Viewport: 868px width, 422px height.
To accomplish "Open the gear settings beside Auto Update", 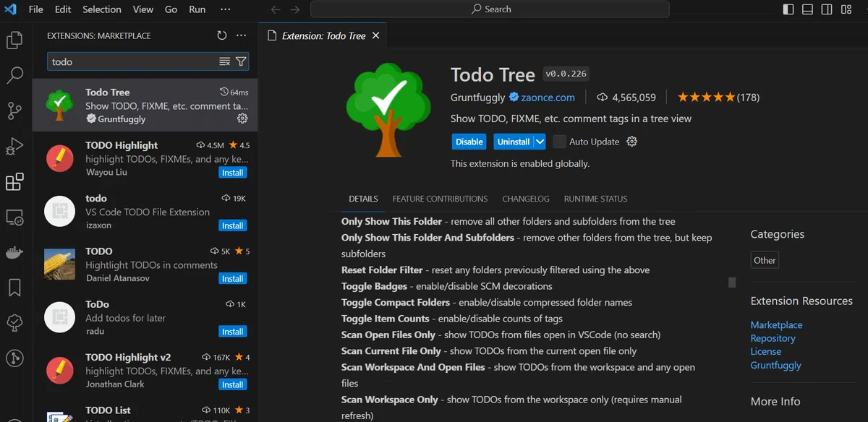I will pos(631,142).
